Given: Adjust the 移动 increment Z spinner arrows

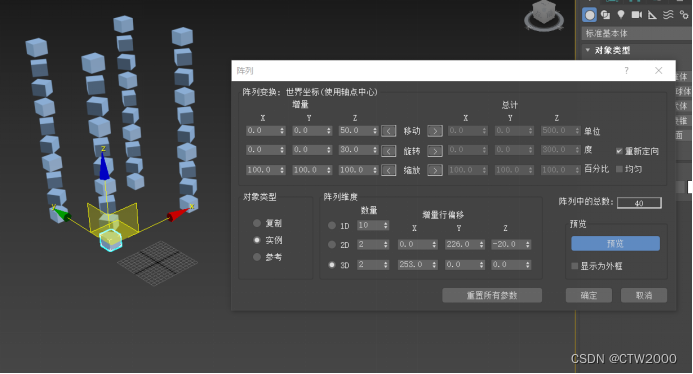Looking at the screenshot, I should [x=375, y=131].
